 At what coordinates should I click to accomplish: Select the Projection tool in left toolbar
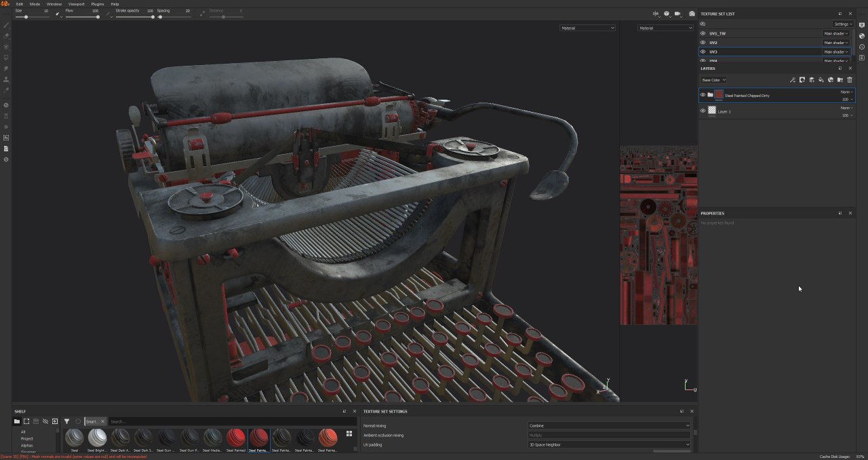click(x=6, y=47)
